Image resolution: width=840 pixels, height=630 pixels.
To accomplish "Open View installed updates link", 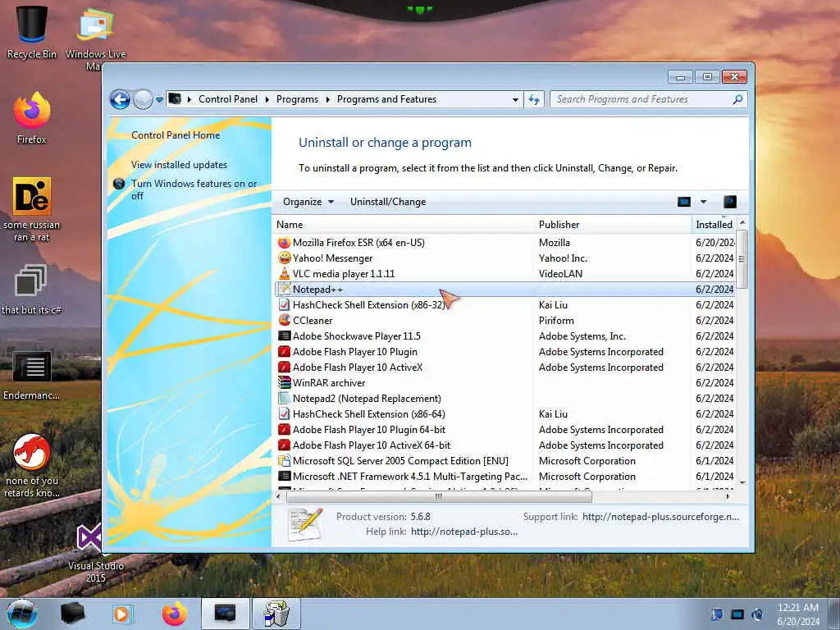I will tap(180, 165).
